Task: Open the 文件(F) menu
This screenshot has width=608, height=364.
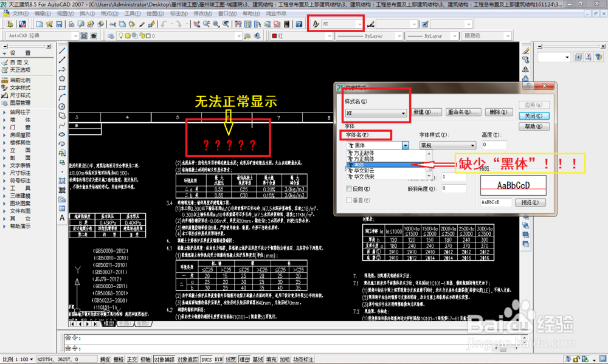Action: [x=20, y=13]
